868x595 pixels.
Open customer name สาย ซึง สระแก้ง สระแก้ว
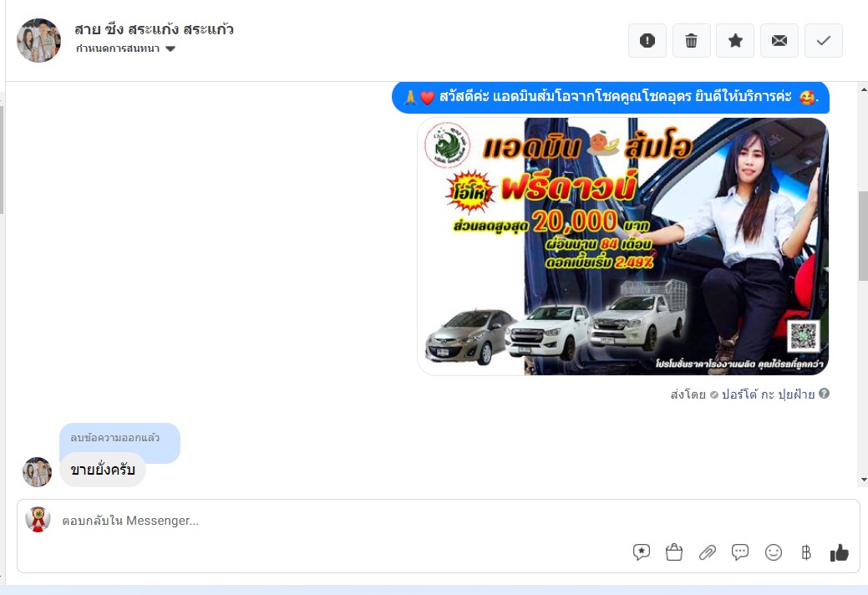(154, 28)
